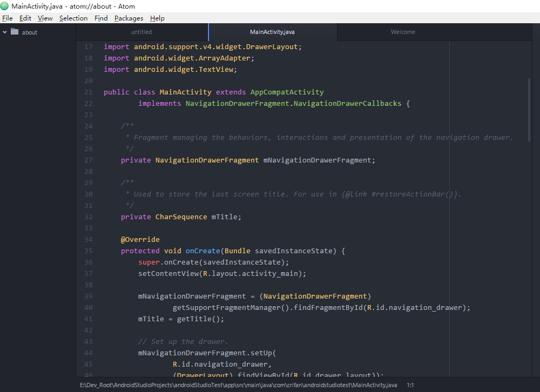This screenshot has height=392, width=540.
Task: Click the "void" keyword on line 35
Action: pos(173,251)
